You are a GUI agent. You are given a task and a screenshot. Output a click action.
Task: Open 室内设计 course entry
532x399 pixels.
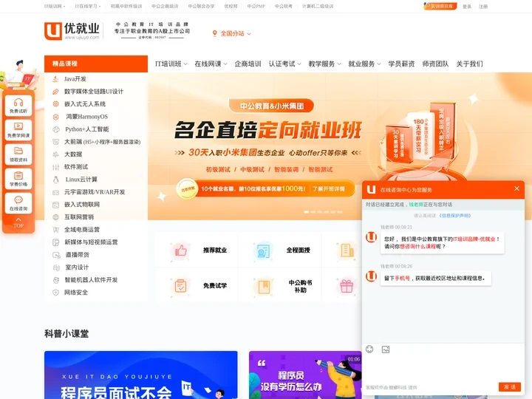(77, 267)
